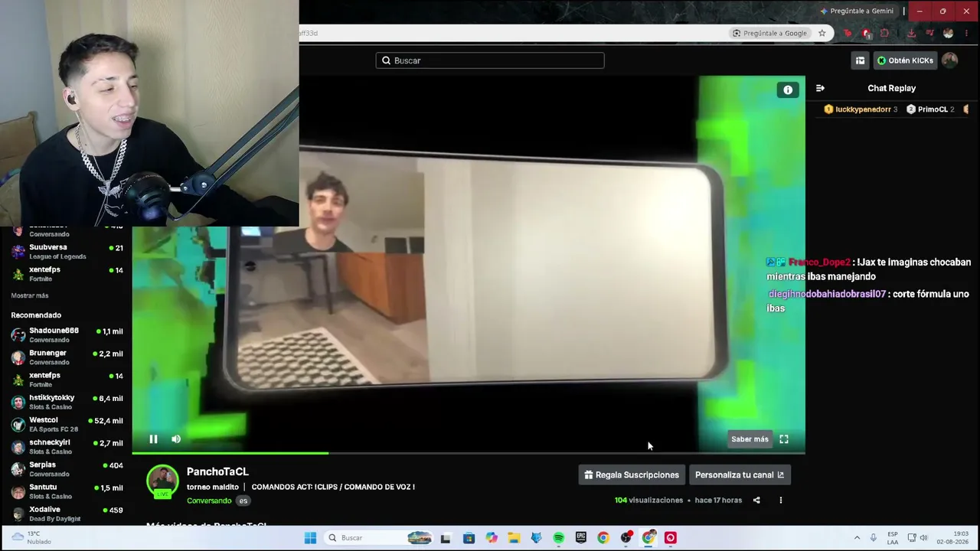Viewport: 980px width, 551px height.
Task: Open Kick user profile avatar menu
Action: point(950,60)
